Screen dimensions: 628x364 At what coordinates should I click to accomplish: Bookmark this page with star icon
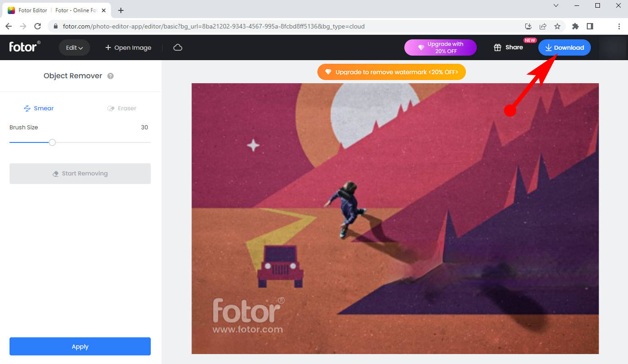coord(557,26)
